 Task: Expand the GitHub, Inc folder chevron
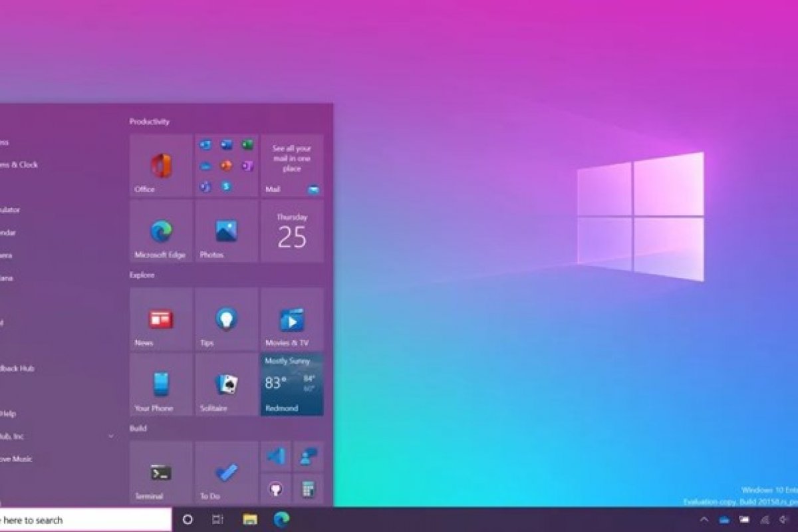pos(110,436)
